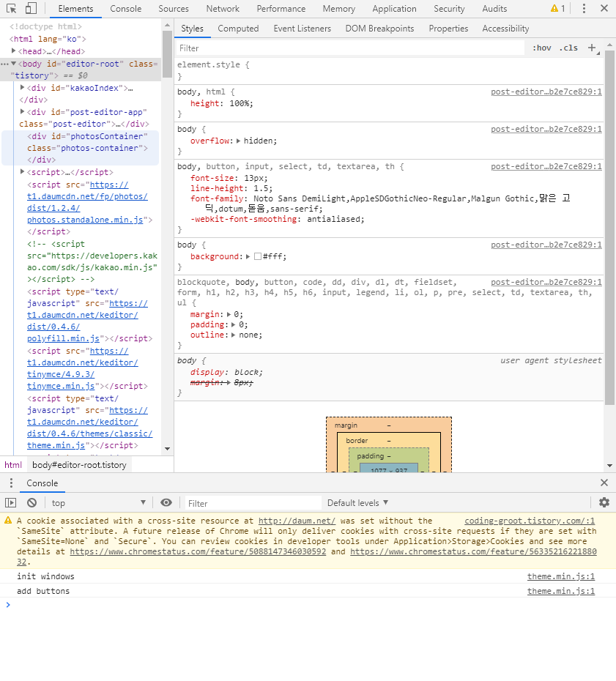Switch to the Sources tab
The image size is (616, 681).
pos(174,9)
